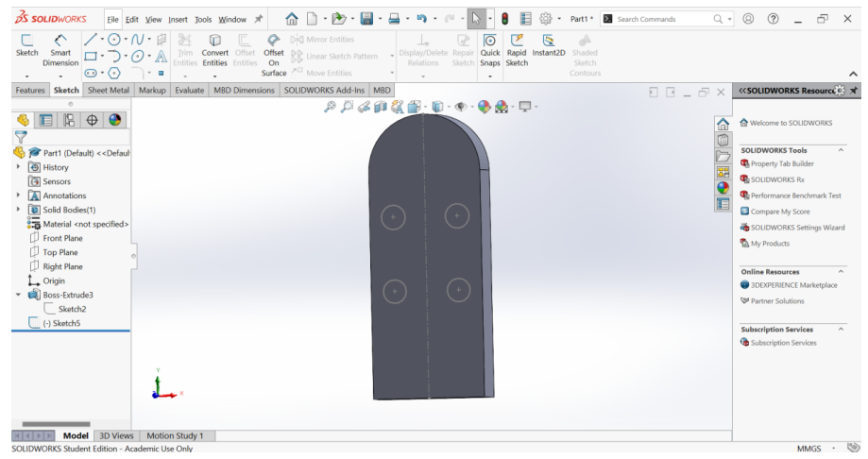Click the Save icon
This screenshot has height=459, width=868.
[x=366, y=19]
